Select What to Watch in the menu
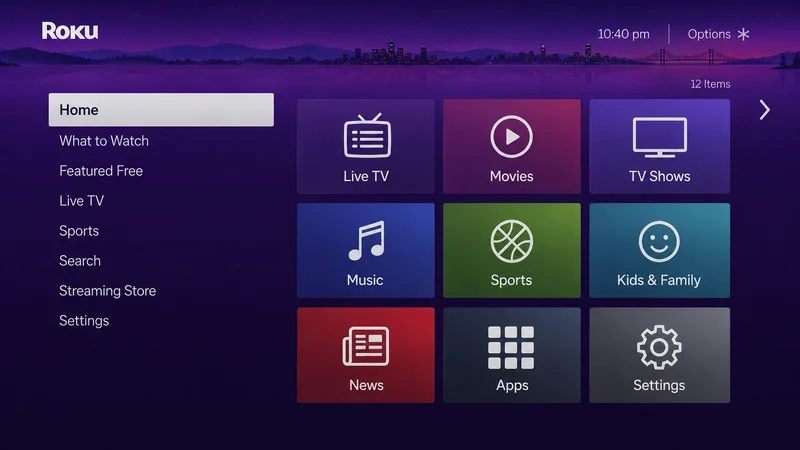 click(x=104, y=141)
